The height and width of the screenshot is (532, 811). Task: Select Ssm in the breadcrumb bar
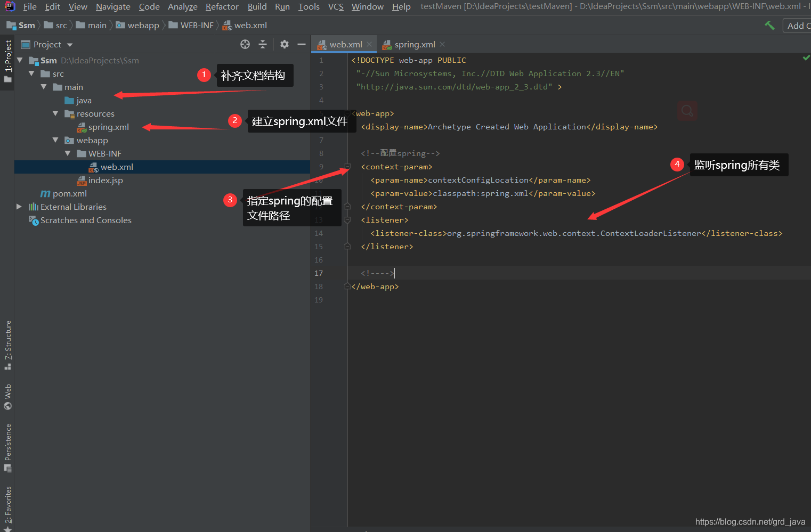tap(21, 25)
